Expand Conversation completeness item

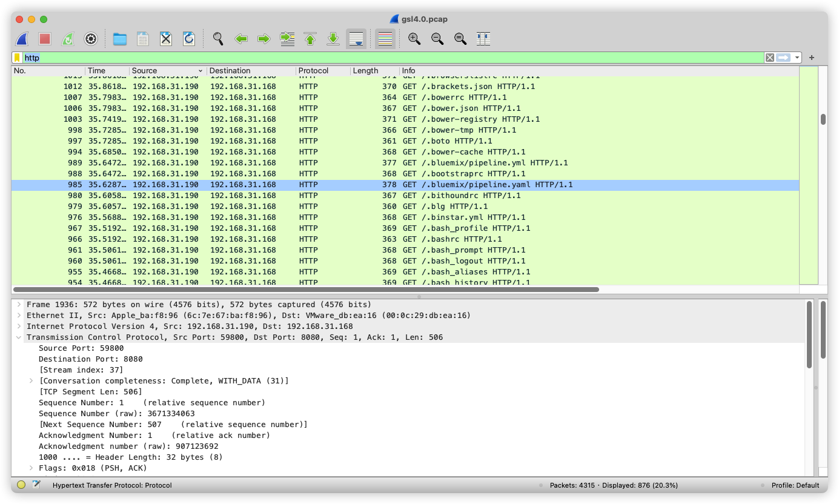click(x=31, y=381)
